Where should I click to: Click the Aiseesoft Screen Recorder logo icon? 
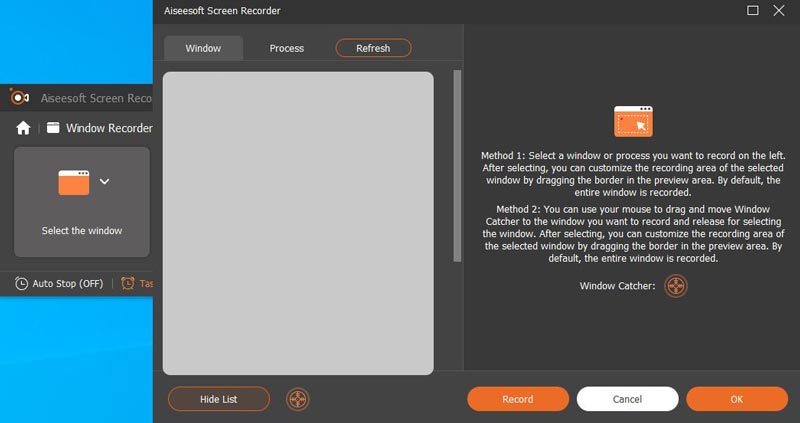(x=19, y=98)
